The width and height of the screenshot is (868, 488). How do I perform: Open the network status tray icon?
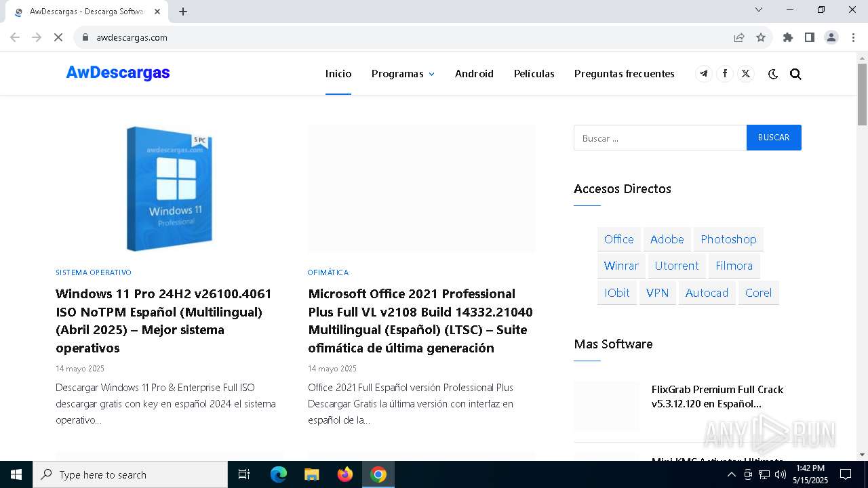pos(764,474)
